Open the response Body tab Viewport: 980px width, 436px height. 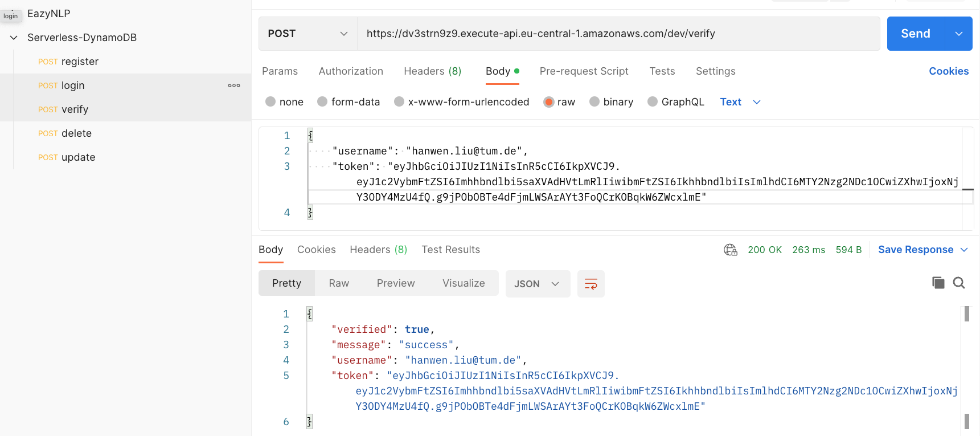tap(270, 250)
